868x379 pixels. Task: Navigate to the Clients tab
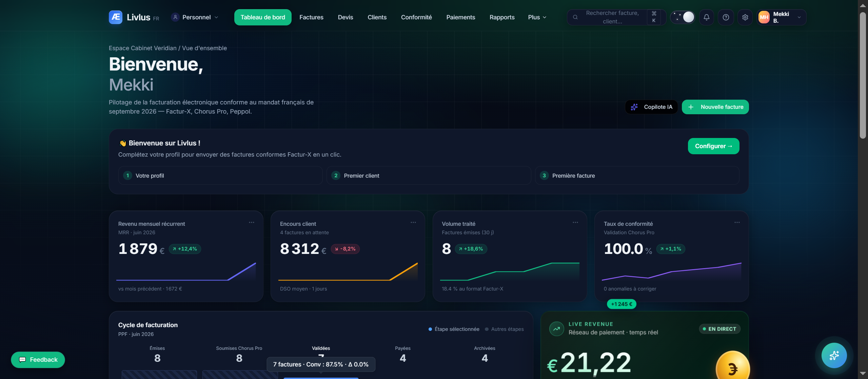coord(377,17)
